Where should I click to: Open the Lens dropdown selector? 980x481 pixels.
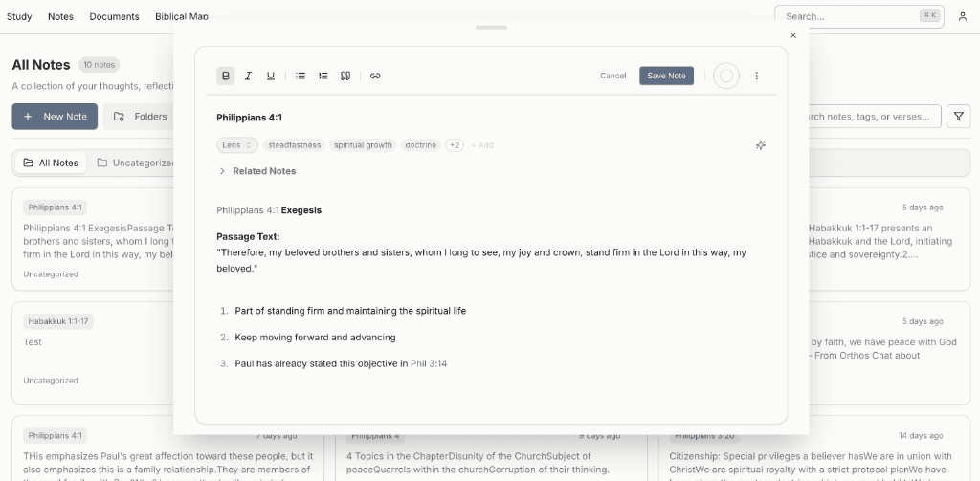click(237, 145)
